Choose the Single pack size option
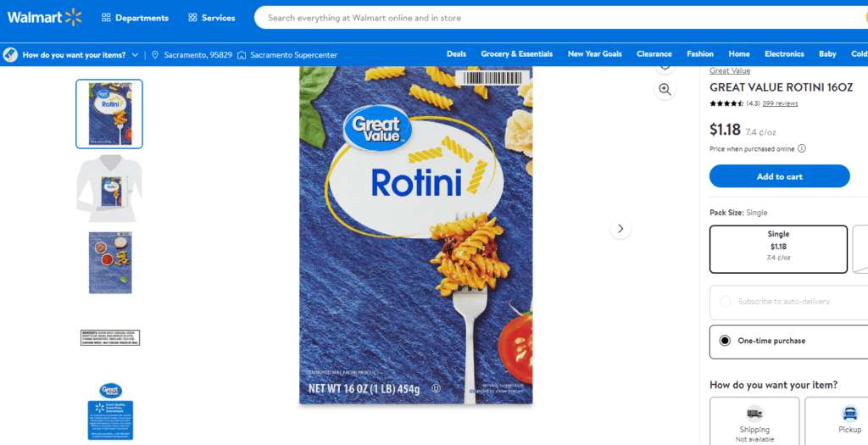Image resolution: width=868 pixels, height=445 pixels. point(778,249)
